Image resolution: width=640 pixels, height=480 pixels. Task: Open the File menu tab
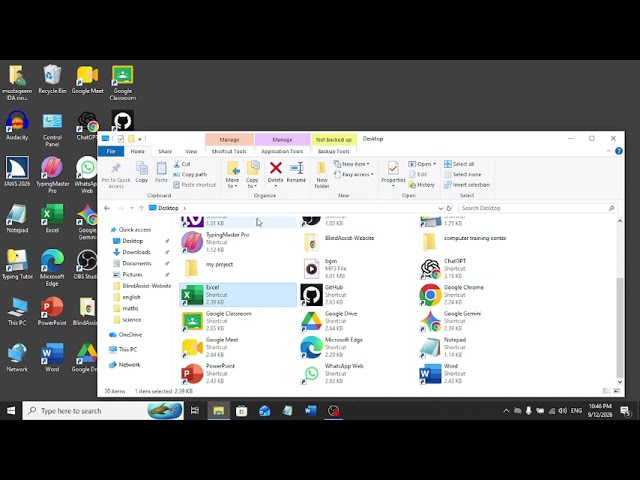point(111,151)
